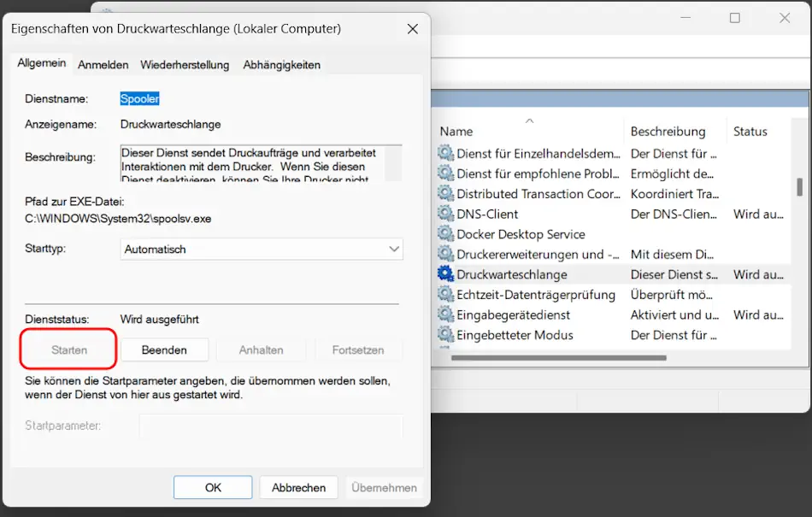Select the Druckererweiterungen service icon
Viewport: 812px width, 517px height.
click(445, 254)
